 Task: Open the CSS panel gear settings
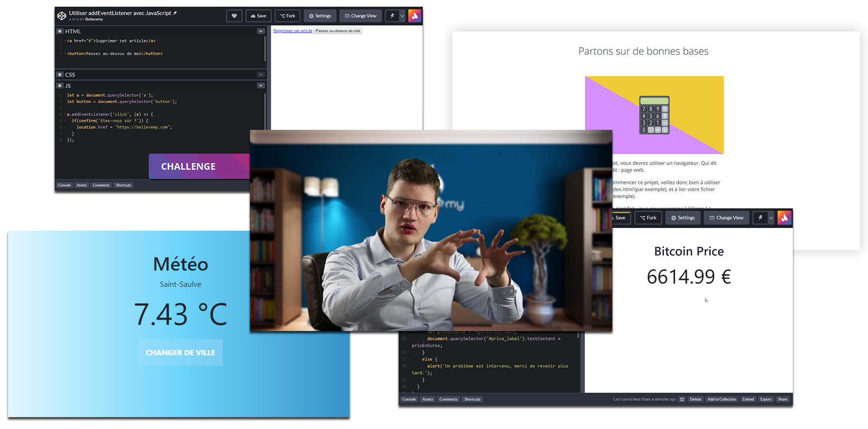60,75
